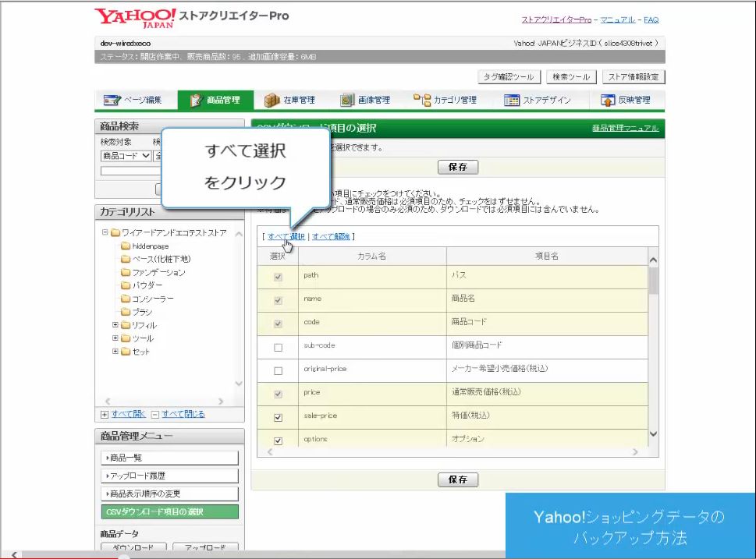Click the メーカー希望小売価格(税込) cell
The image size is (756, 559).
547,371
